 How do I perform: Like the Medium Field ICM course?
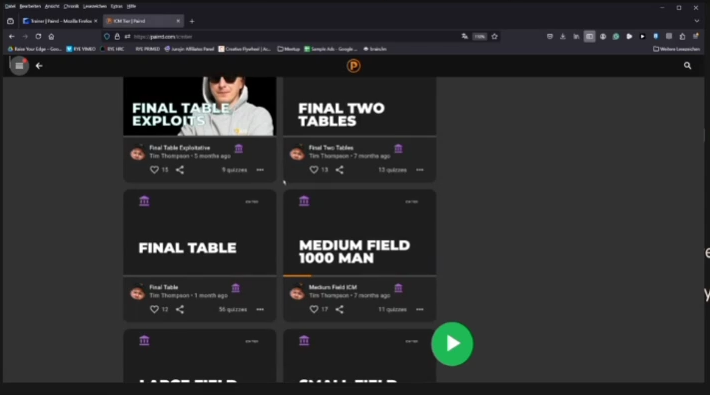click(x=314, y=309)
